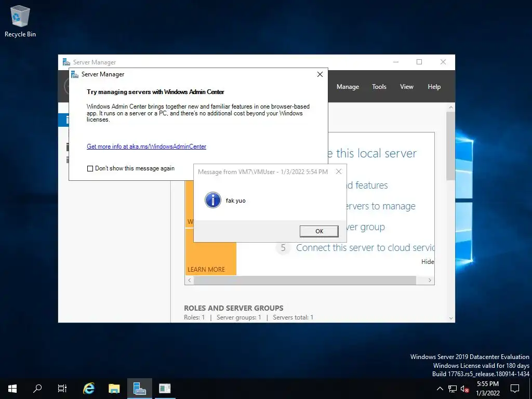Screen dimensions: 532x399
Task: Click the Server Manager vertical scrollbar thumb
Action: pyautogui.click(x=450, y=146)
